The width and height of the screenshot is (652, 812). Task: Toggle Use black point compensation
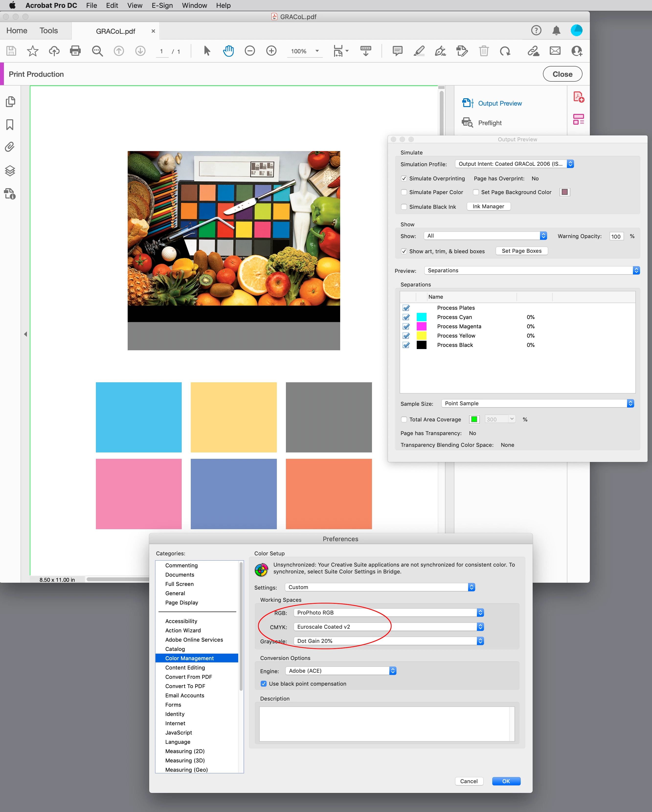(x=263, y=684)
